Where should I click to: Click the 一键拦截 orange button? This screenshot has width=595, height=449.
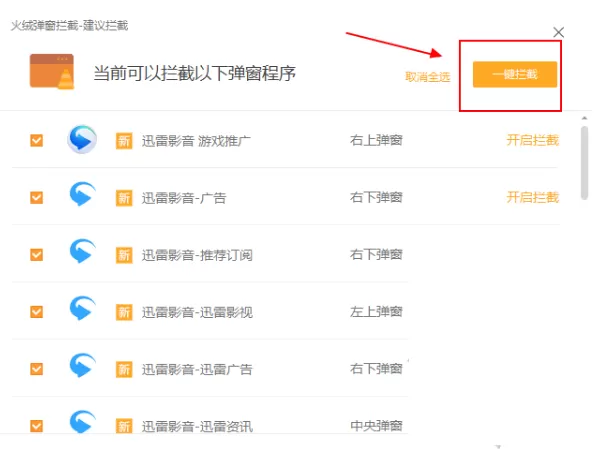coord(515,74)
